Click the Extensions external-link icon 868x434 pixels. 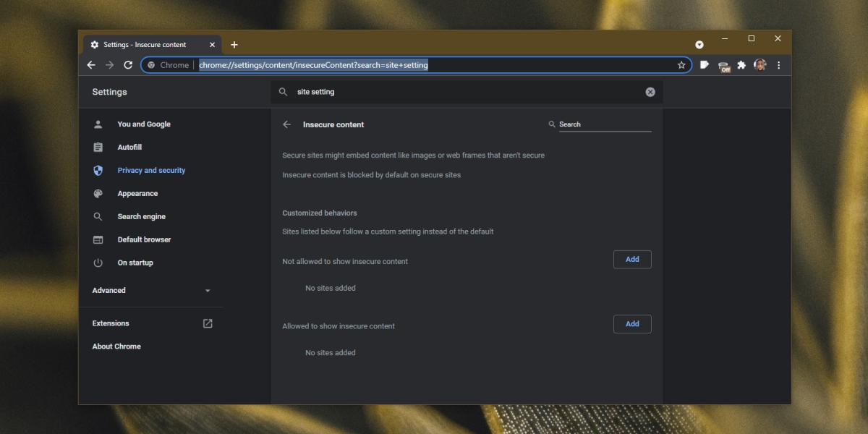[x=208, y=323]
